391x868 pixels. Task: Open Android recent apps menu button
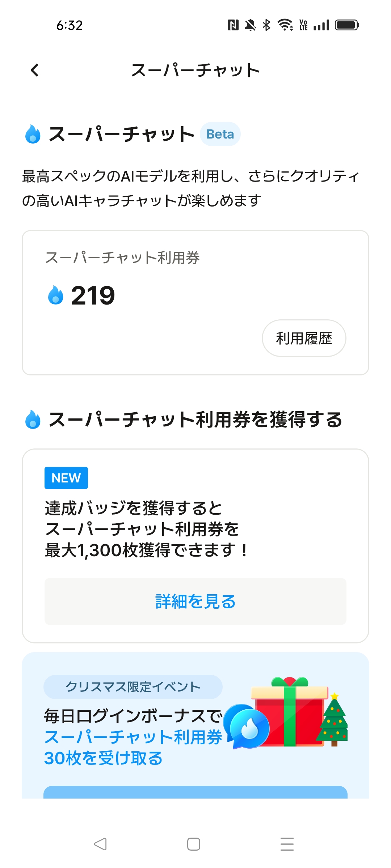point(287,844)
